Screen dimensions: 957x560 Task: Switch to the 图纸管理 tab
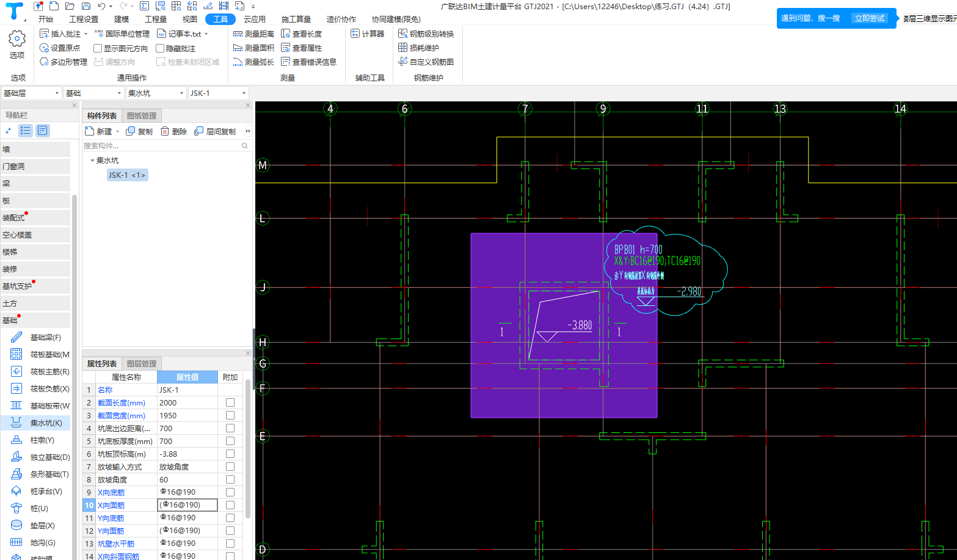pyautogui.click(x=142, y=115)
